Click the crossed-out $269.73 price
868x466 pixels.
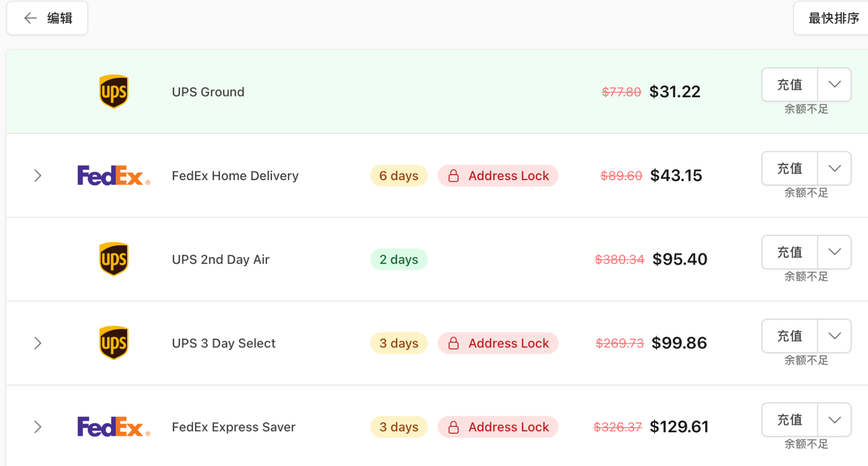[x=620, y=343]
